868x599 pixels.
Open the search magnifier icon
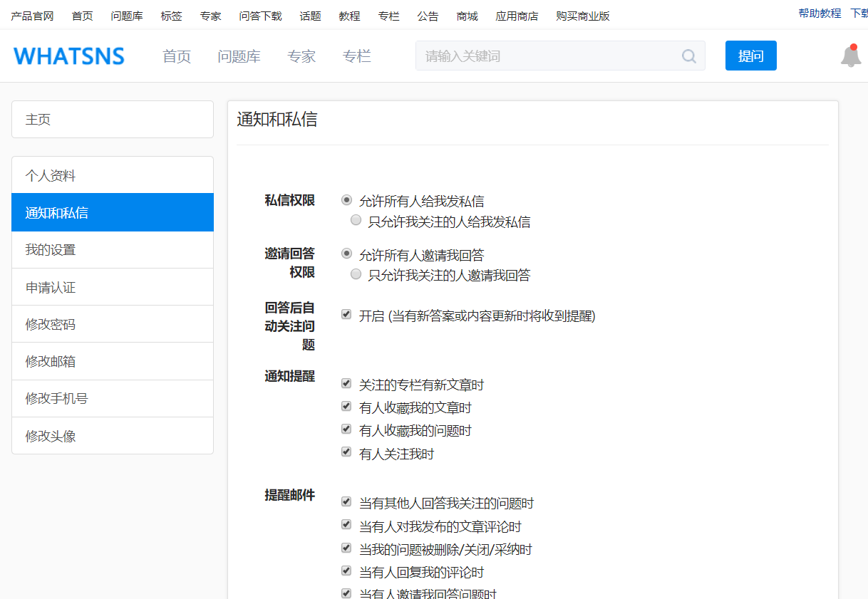688,56
